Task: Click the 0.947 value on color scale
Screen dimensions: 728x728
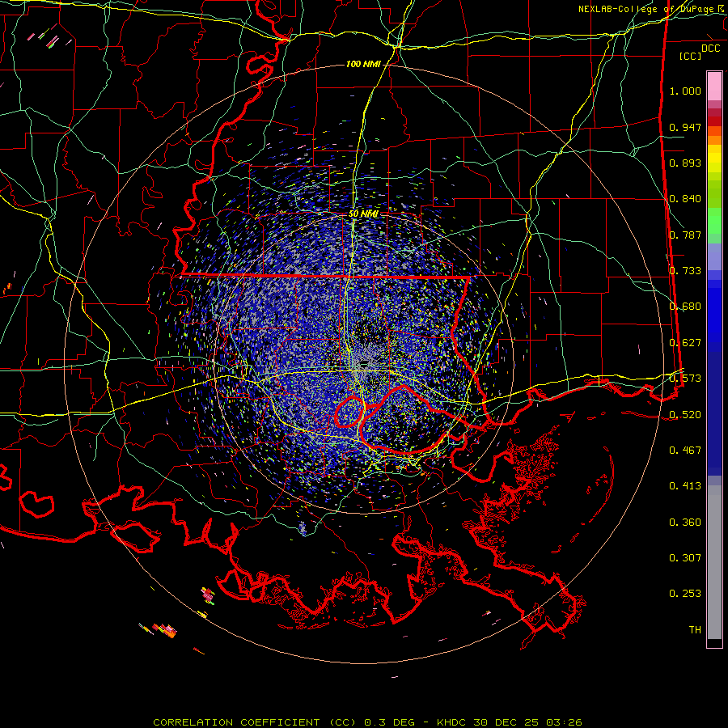Action: [685, 127]
